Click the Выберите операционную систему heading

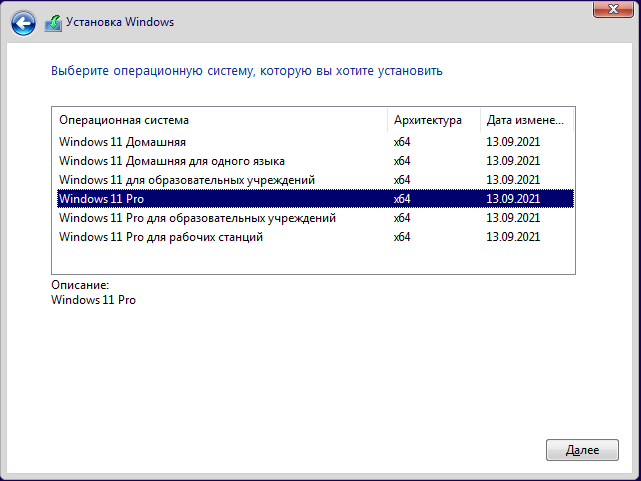246,71
